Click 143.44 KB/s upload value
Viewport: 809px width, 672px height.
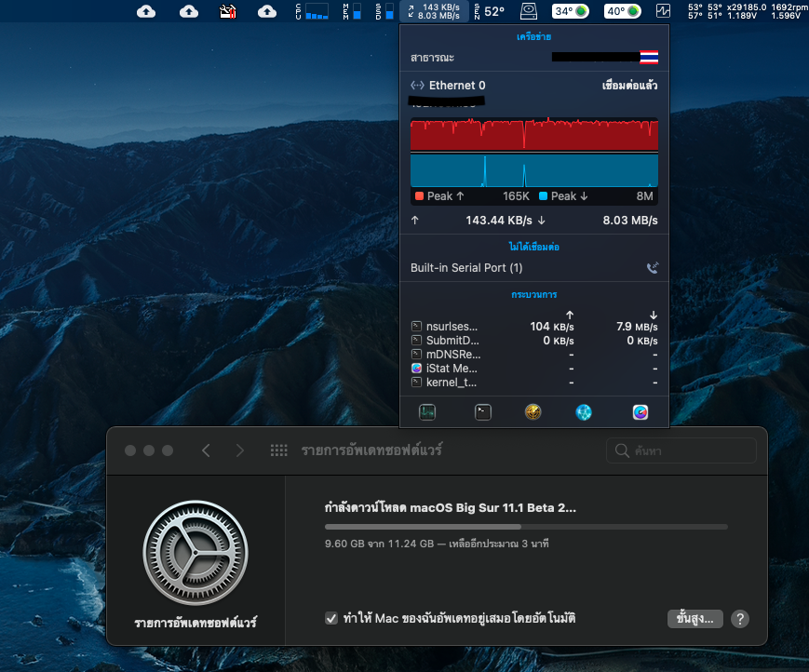click(x=498, y=221)
